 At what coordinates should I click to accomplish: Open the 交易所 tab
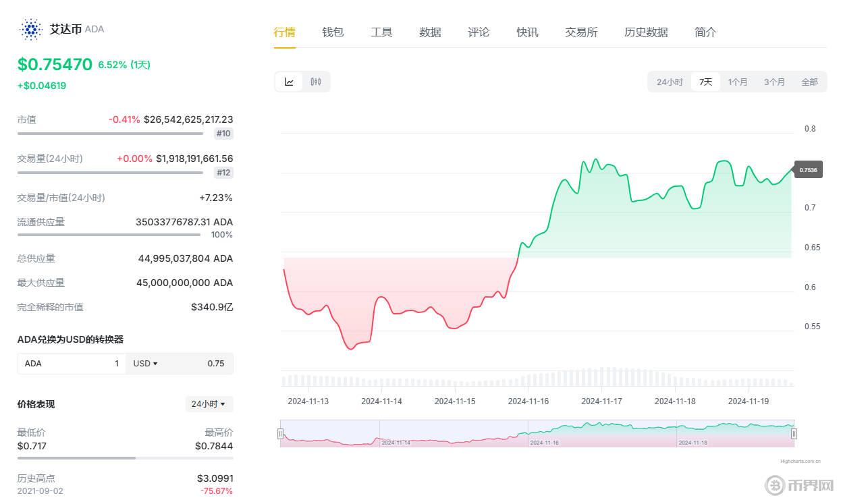coord(581,32)
